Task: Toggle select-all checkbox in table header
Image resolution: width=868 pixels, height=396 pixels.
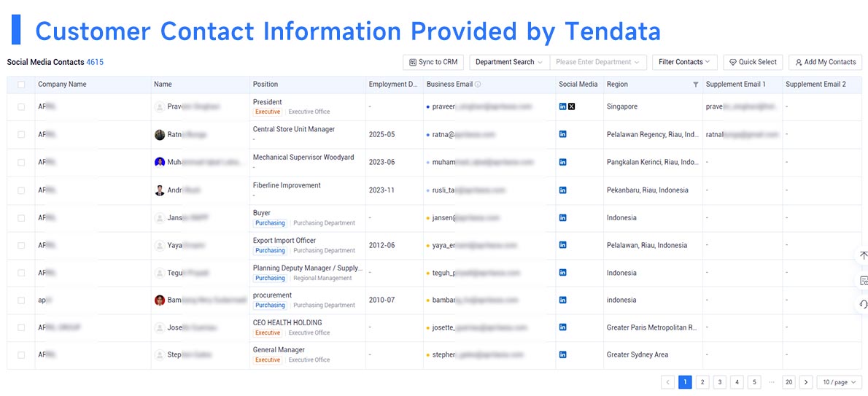Action: coord(21,85)
